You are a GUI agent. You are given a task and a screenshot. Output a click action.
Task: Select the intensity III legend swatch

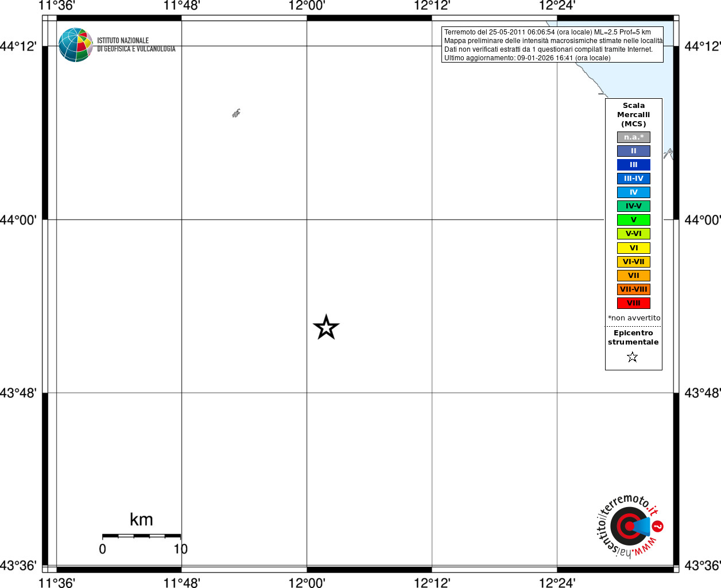coord(634,165)
